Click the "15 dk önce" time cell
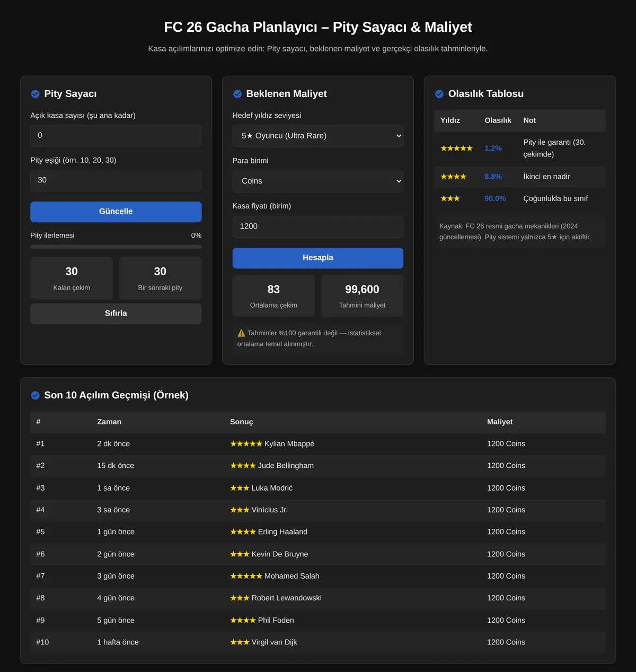Image resolution: width=636 pixels, height=672 pixels. pyautogui.click(x=116, y=466)
